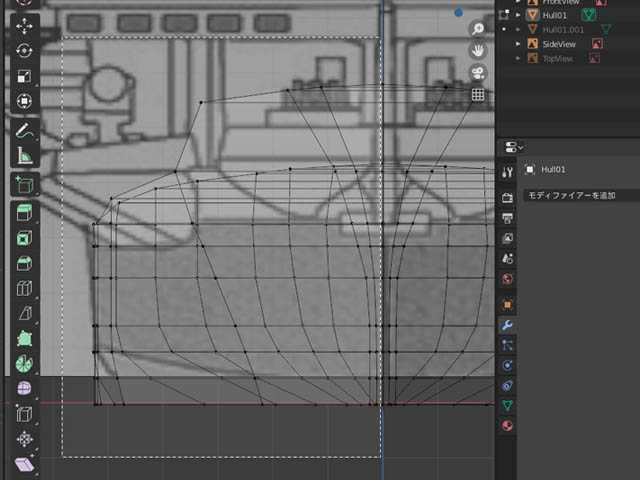
Task: Click the viewport pan hand icon
Action: click(478, 51)
